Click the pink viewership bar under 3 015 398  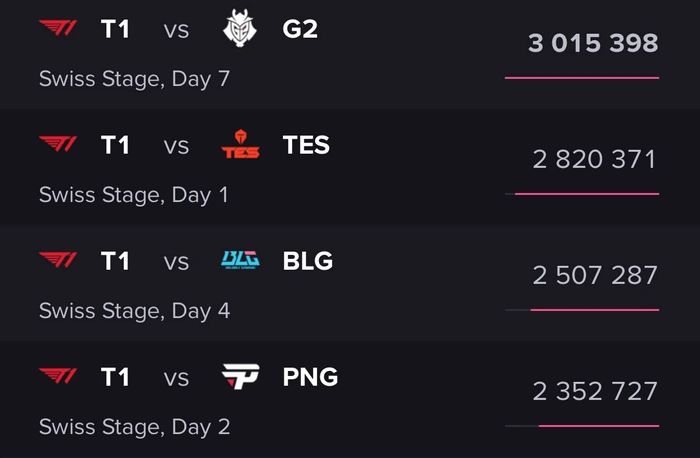[x=582, y=77]
